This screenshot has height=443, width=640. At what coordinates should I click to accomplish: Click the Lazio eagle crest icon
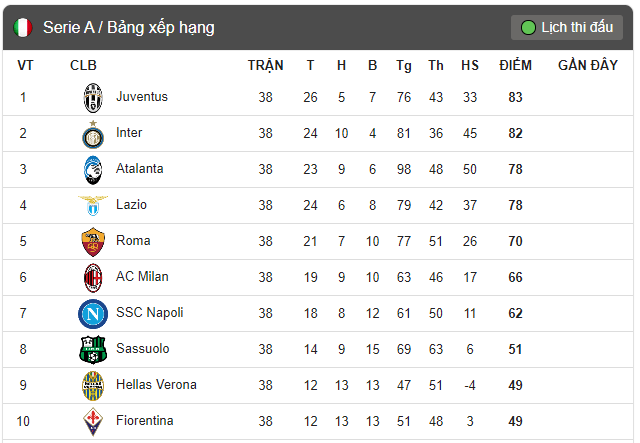93,205
